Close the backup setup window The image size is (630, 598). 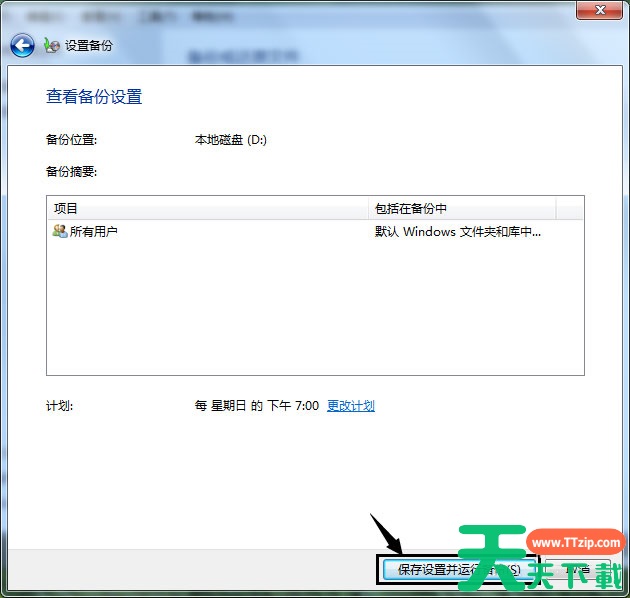pos(600,10)
